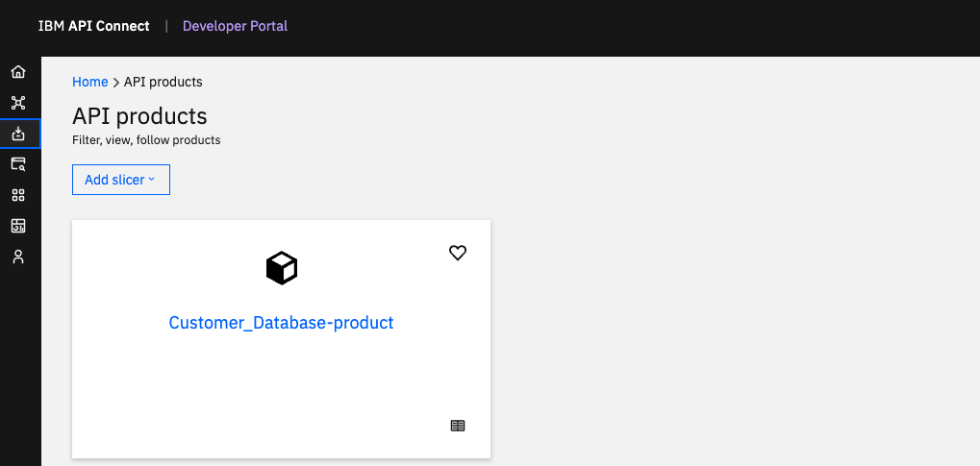Click the IBM API Connect title
This screenshot has height=466, width=980.
pyautogui.click(x=93, y=26)
